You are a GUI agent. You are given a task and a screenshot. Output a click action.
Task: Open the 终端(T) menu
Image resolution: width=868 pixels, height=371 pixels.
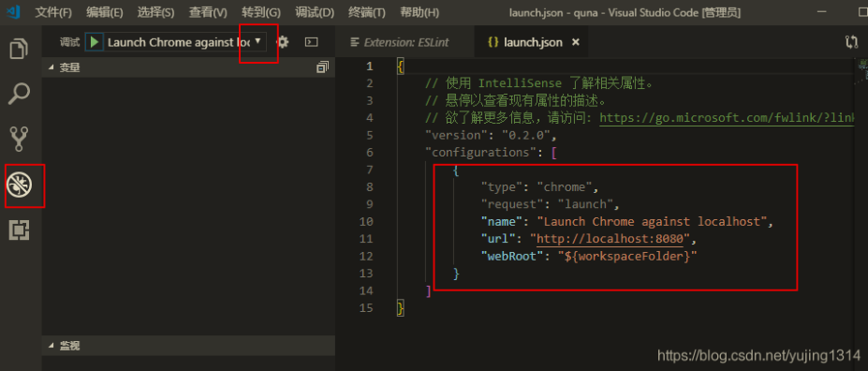tap(367, 12)
